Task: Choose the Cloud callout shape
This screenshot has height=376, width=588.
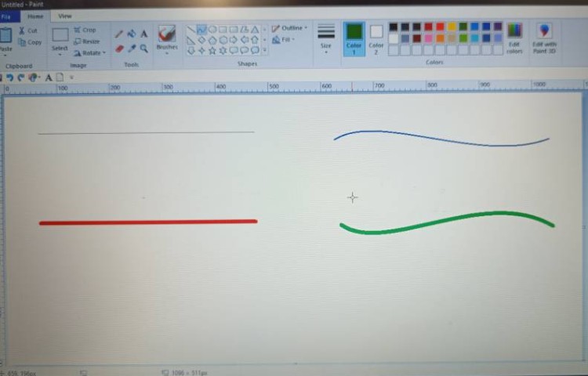Action: coord(255,50)
